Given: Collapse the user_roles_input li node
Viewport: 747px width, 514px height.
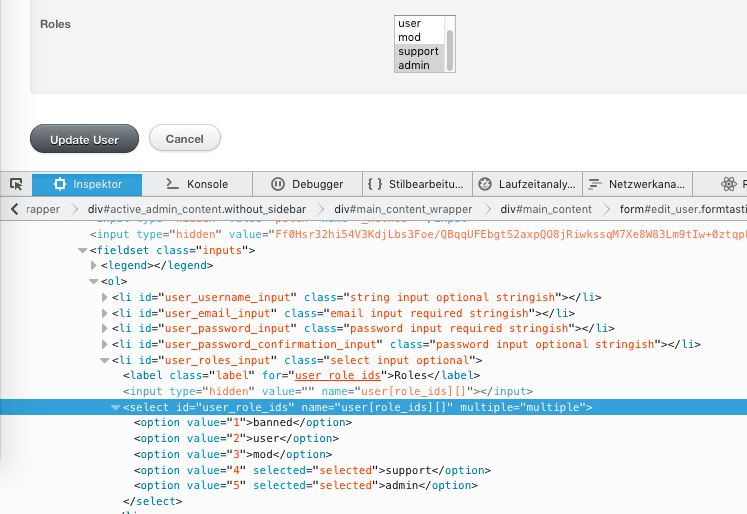Looking at the screenshot, I should [105, 360].
